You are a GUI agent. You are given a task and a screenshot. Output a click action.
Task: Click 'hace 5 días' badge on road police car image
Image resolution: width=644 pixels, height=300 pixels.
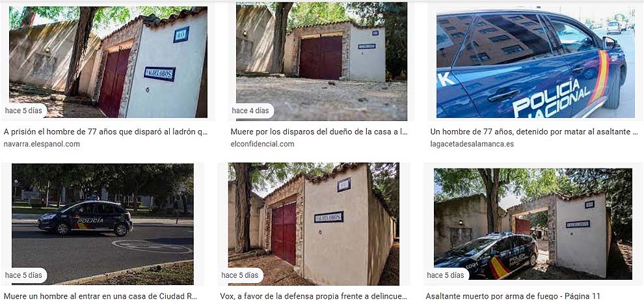click(23, 275)
